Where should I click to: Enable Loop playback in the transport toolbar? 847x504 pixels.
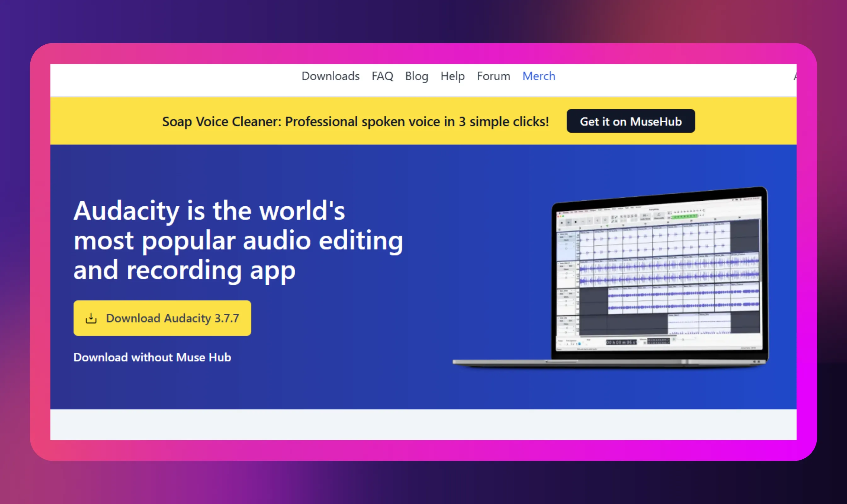tap(605, 220)
